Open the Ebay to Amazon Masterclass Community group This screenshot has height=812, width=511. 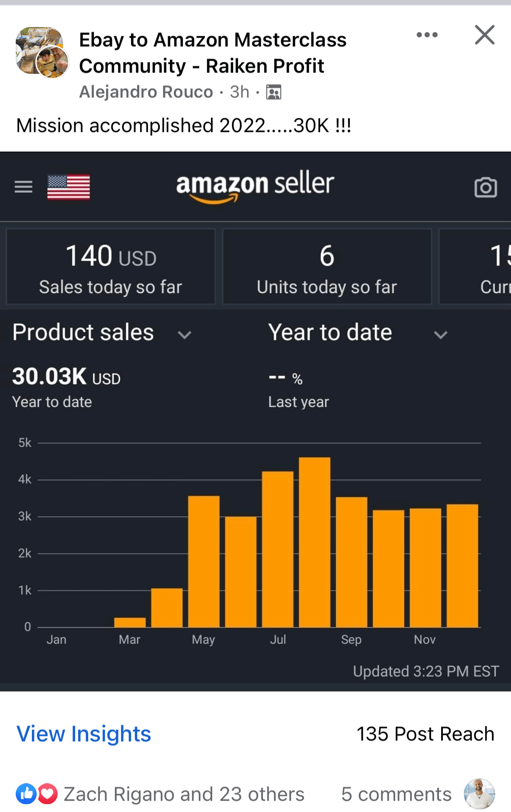[x=213, y=52]
